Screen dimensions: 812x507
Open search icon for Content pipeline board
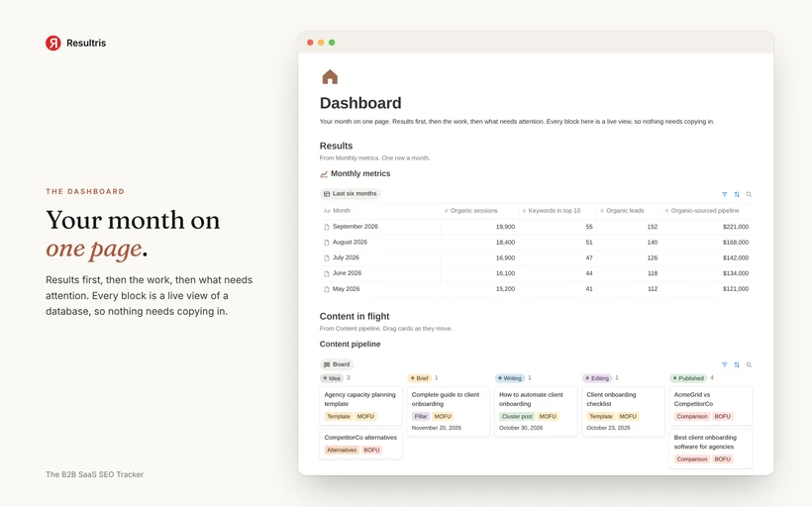click(x=749, y=364)
